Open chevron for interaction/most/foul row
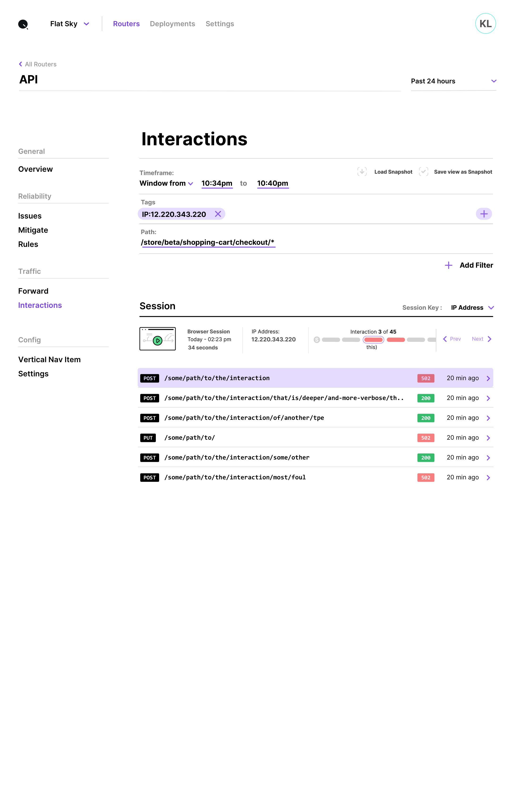514x812 pixels. click(x=488, y=477)
